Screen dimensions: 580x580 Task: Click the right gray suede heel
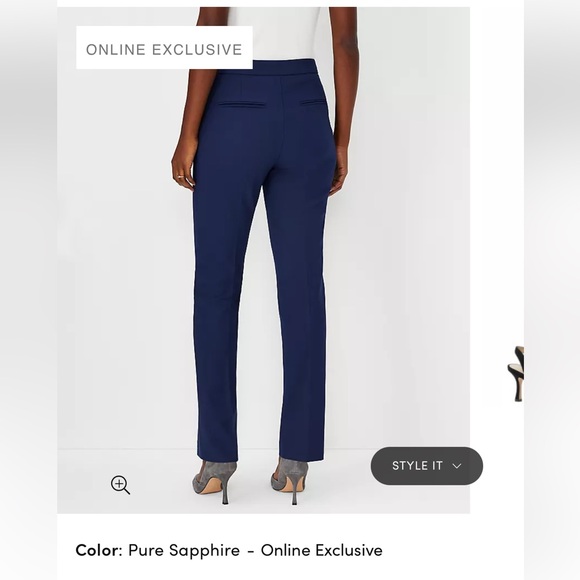[x=289, y=481]
